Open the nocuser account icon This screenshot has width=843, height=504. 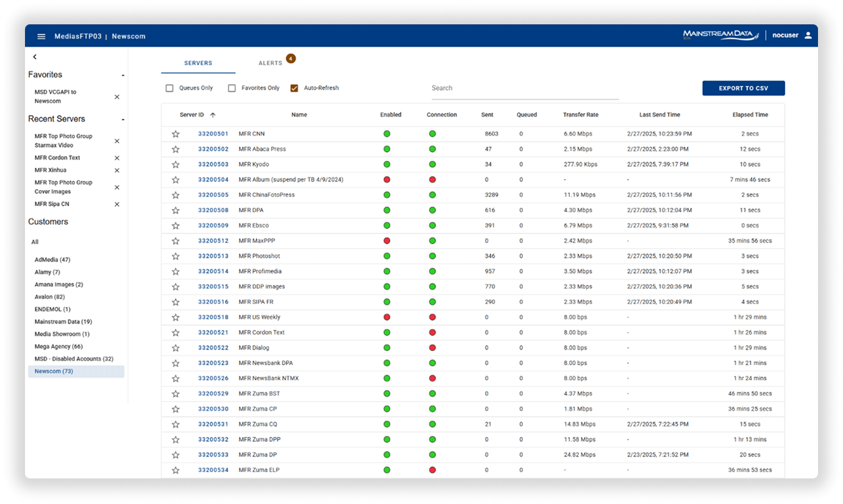[x=808, y=35]
